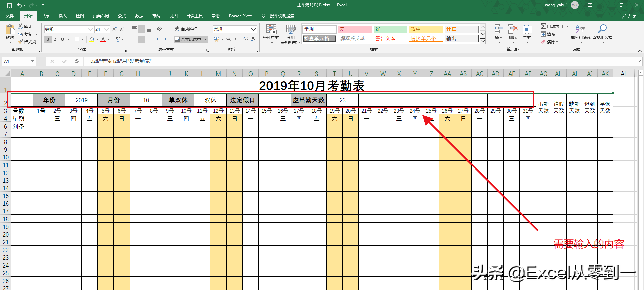The image size is (644, 290).
Task: Expand the Merge & Center (合并后居中) arrow
Action: coord(205,39)
